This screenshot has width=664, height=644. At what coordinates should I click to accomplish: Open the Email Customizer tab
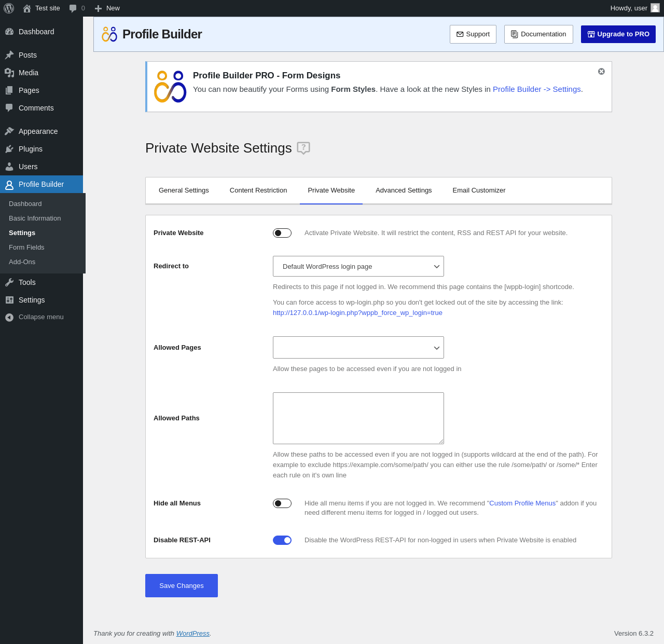[x=479, y=190]
